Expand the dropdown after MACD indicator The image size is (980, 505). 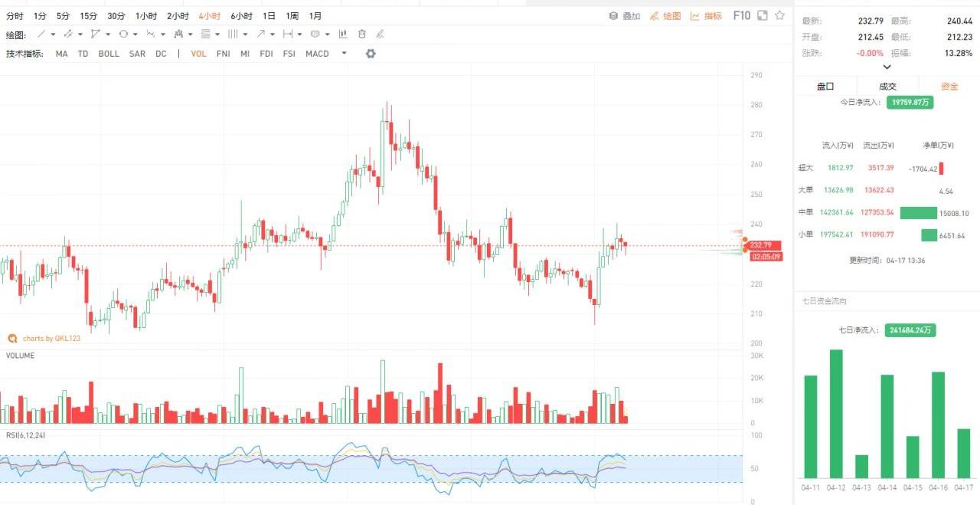[344, 54]
